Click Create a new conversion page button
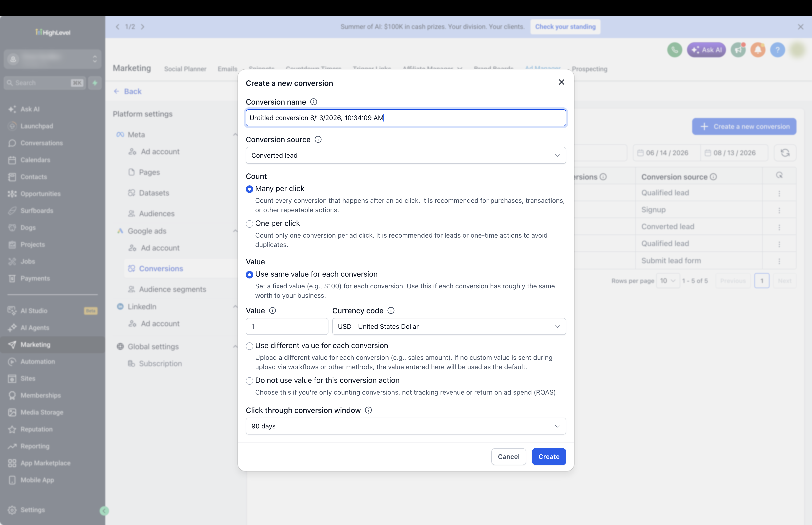Screen dimensions: 812x525 coord(744,126)
